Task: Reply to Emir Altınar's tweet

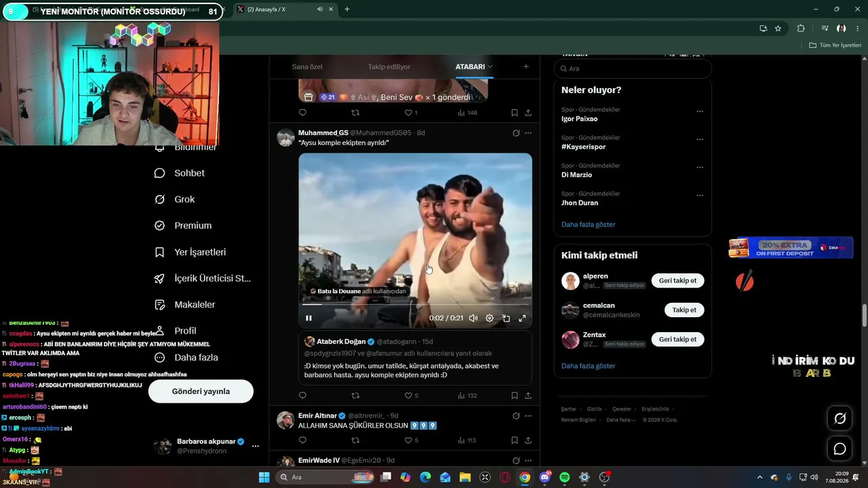Action: pyautogui.click(x=302, y=441)
